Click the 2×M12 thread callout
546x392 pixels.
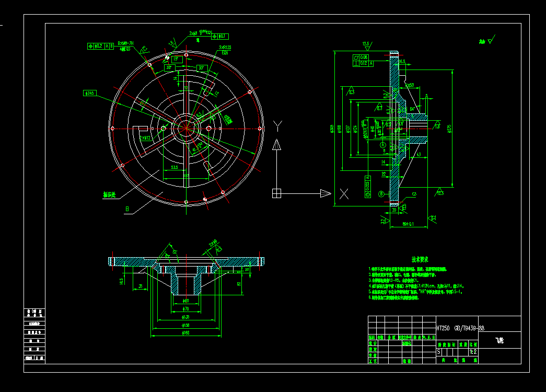(x=145, y=137)
